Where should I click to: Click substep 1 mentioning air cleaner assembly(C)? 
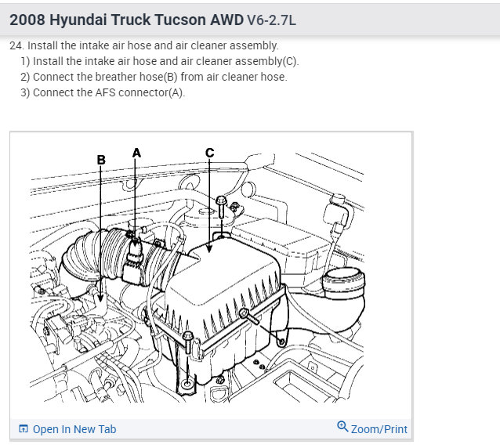point(159,61)
